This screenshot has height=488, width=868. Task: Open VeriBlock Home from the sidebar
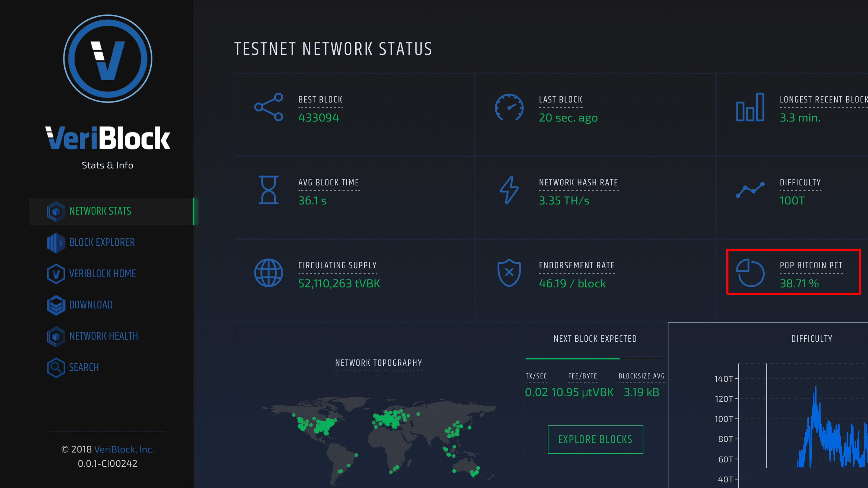coord(103,274)
